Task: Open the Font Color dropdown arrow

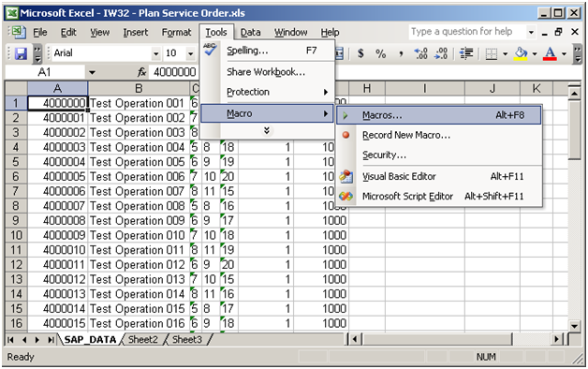Action: 564,53
